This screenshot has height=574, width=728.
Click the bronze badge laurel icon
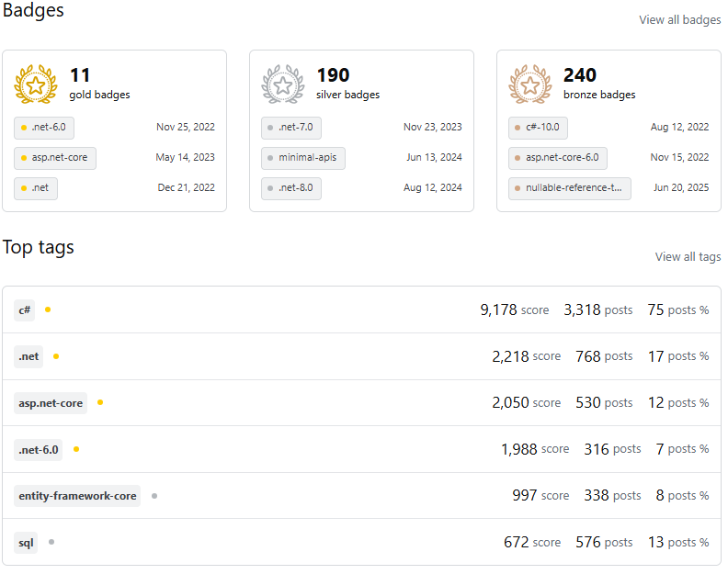pos(530,84)
